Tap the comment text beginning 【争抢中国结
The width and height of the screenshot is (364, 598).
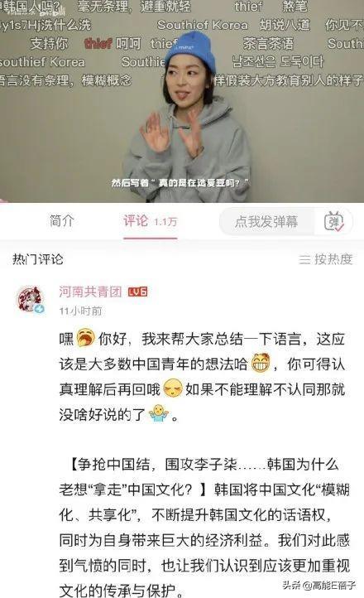[204, 527]
